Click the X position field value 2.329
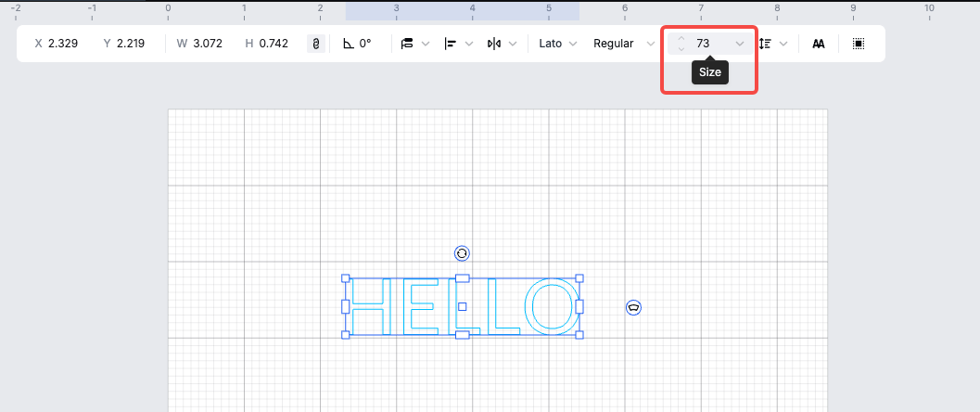 (63, 44)
